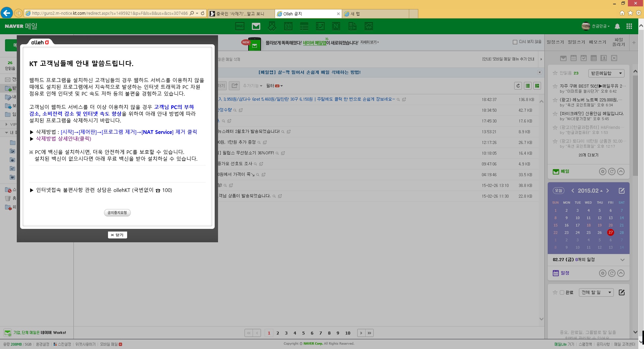Open the notifications bell icon

click(x=617, y=26)
